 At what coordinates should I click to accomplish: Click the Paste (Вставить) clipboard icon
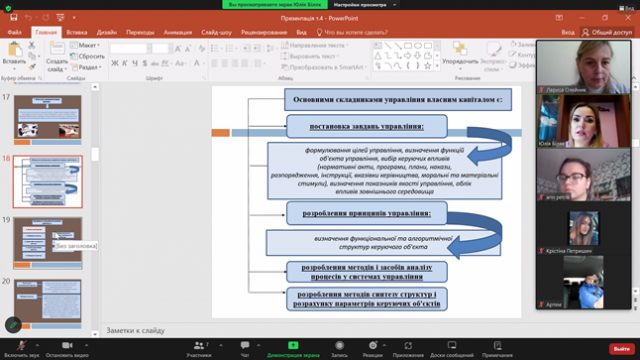coord(15,50)
